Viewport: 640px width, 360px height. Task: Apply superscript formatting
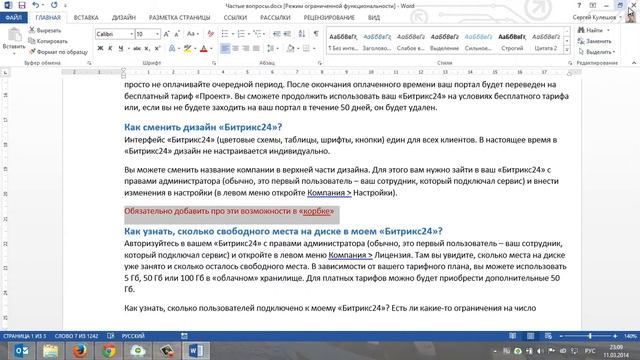[158, 49]
